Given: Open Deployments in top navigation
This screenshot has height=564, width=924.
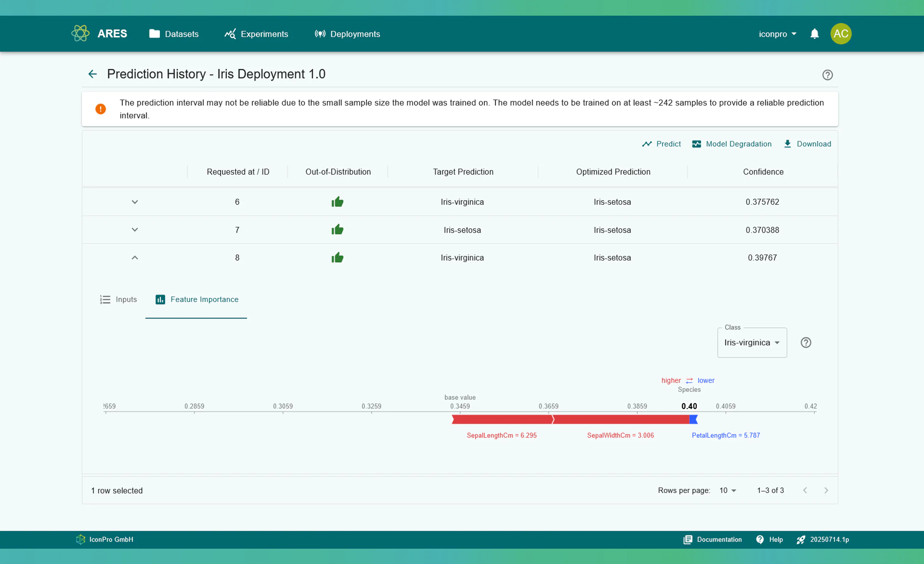Looking at the screenshot, I should coord(347,34).
